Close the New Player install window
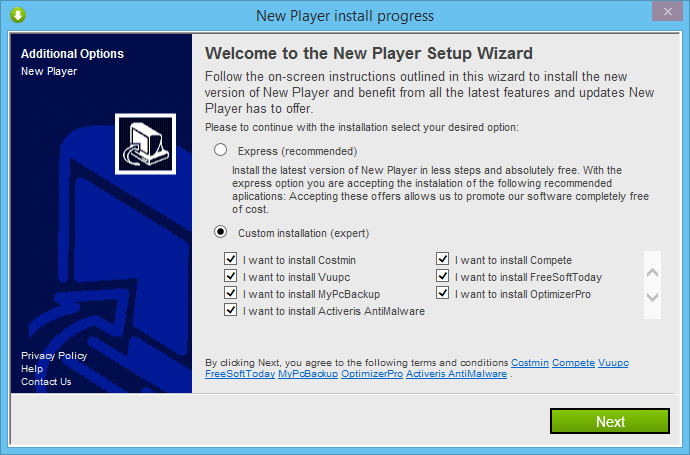 (668, 11)
